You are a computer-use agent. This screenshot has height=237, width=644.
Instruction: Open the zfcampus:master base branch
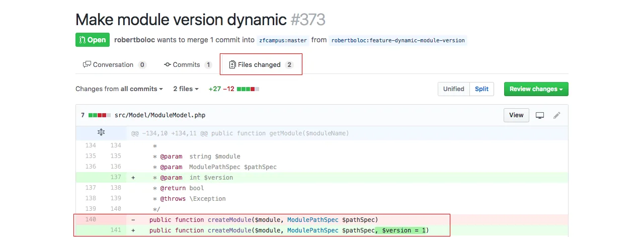[282, 40]
